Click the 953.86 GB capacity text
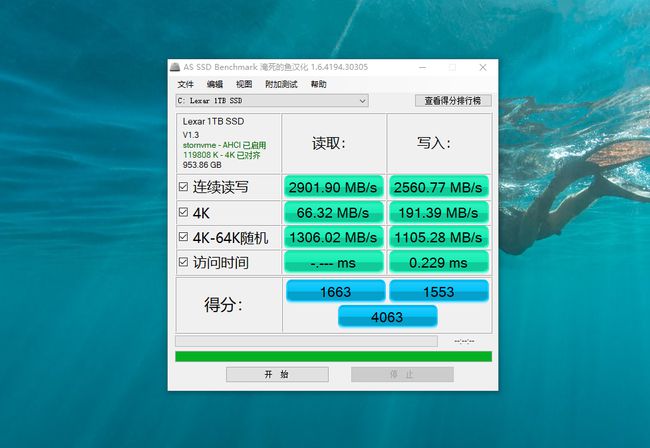The image size is (650, 448). click(x=202, y=165)
